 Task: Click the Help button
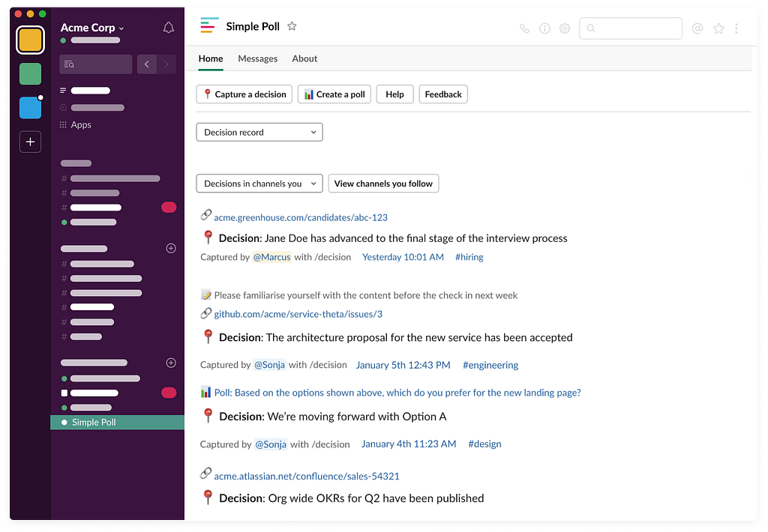(x=394, y=94)
